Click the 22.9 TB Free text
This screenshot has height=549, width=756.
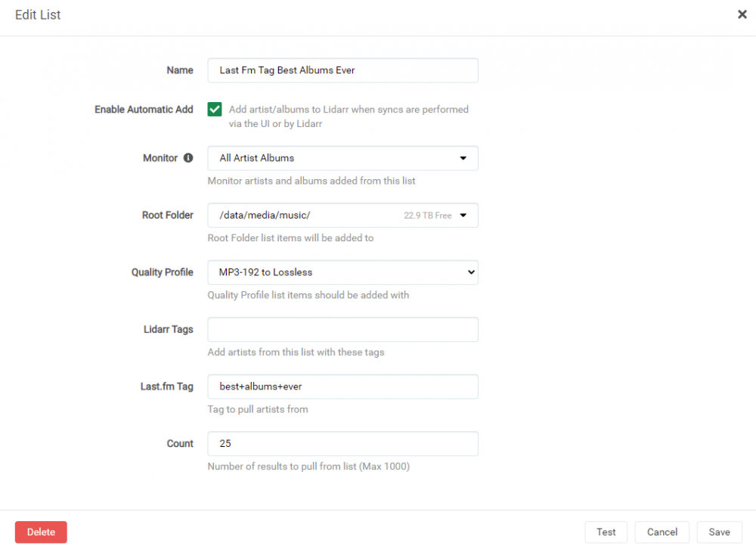click(x=428, y=216)
